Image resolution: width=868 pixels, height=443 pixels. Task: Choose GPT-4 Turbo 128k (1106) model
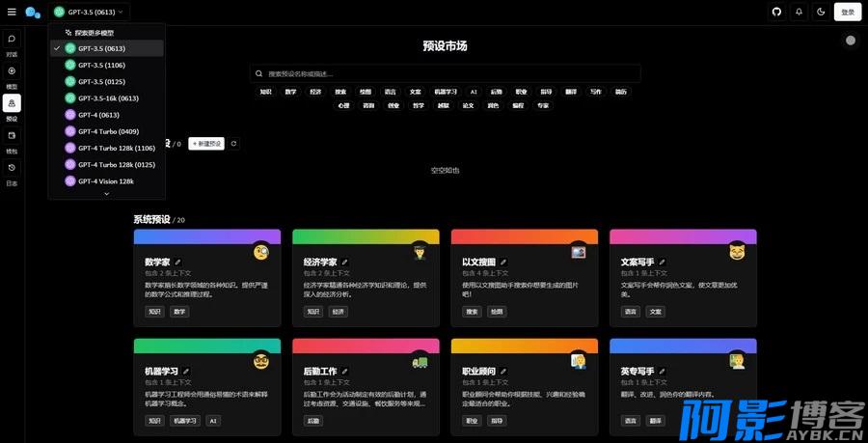(107, 148)
